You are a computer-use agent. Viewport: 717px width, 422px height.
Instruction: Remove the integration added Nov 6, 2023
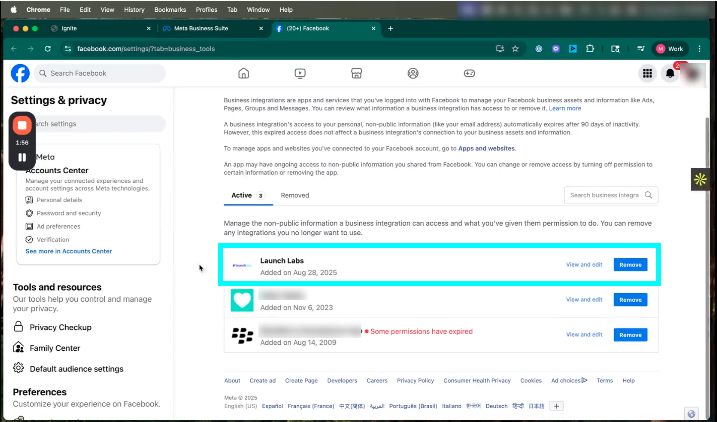click(630, 300)
